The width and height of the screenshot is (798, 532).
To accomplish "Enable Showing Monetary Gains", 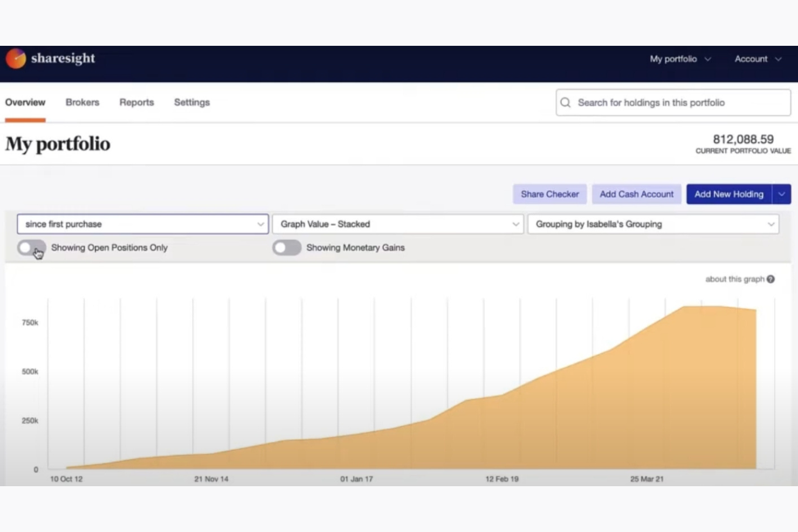I will click(286, 247).
